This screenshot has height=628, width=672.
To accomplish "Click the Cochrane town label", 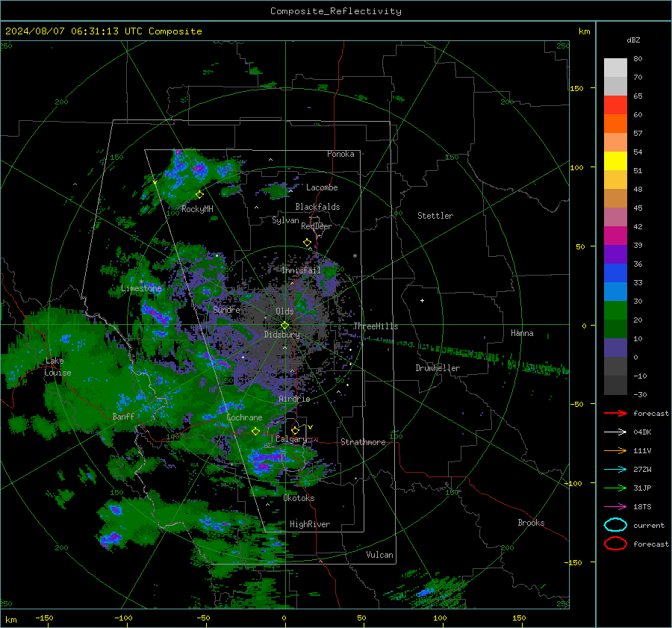I will 244,417.
